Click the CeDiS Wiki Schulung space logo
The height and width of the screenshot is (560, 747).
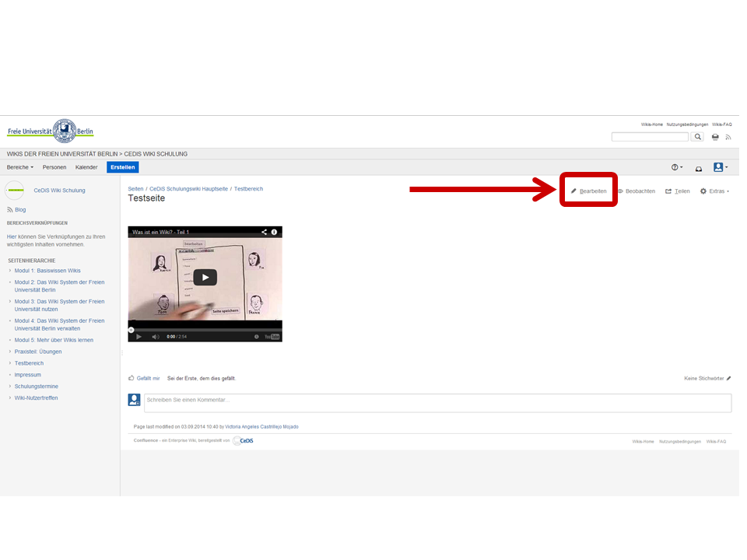pos(14,190)
